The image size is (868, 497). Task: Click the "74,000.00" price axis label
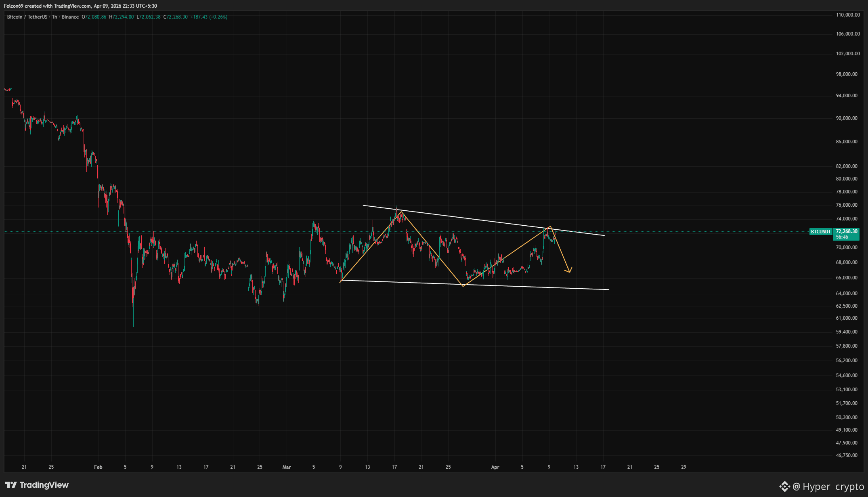847,219
